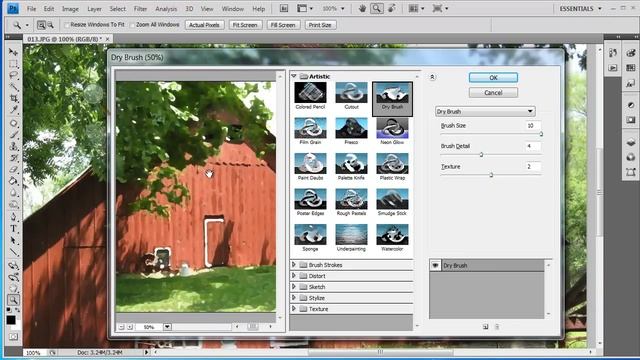Viewport: 640px width, 360px height.
Task: Expand the Distort folder
Action: click(x=294, y=276)
